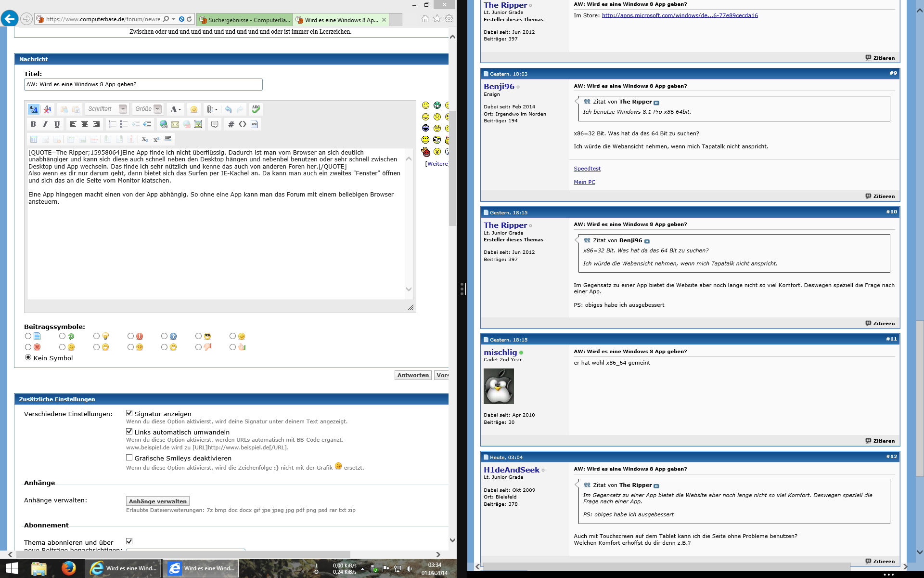Viewport: 924px width, 578px height.
Task: Wrap selection in PHP code tags
Action: click(x=254, y=124)
